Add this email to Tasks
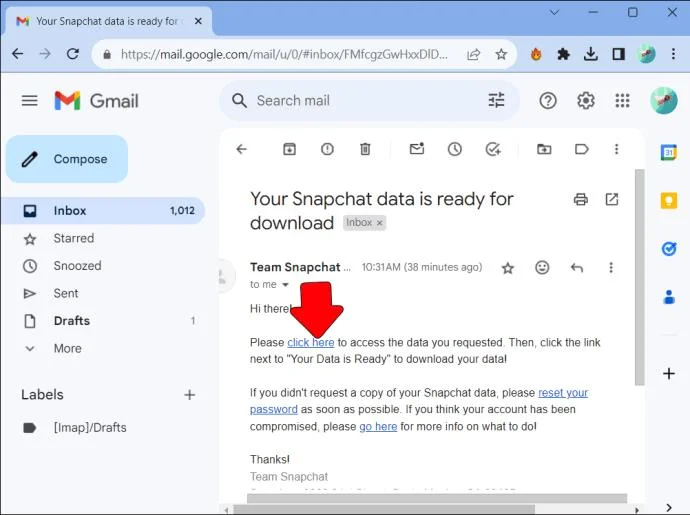Image resolution: width=690 pixels, height=515 pixels. [493, 149]
